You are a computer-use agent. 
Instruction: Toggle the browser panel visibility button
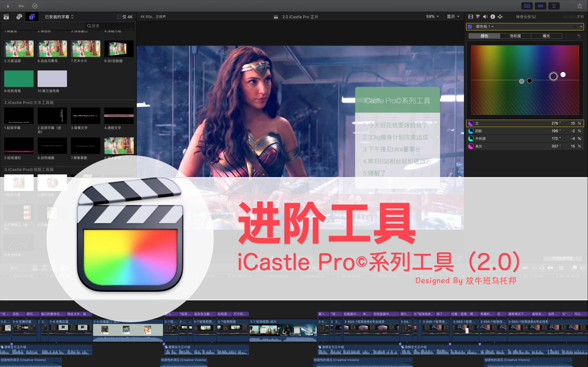[x=527, y=6]
